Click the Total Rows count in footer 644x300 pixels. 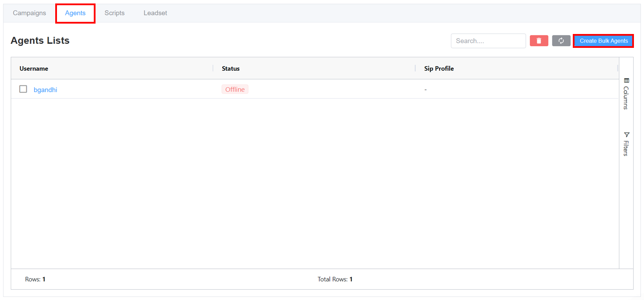[335, 279]
